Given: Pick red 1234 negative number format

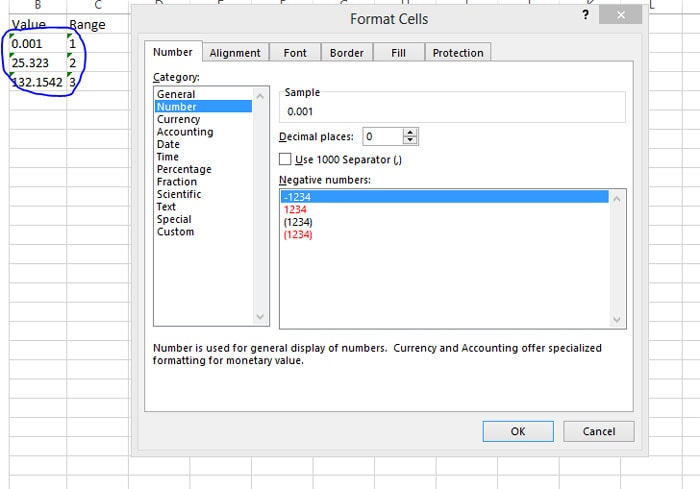Looking at the screenshot, I should pyautogui.click(x=295, y=210).
